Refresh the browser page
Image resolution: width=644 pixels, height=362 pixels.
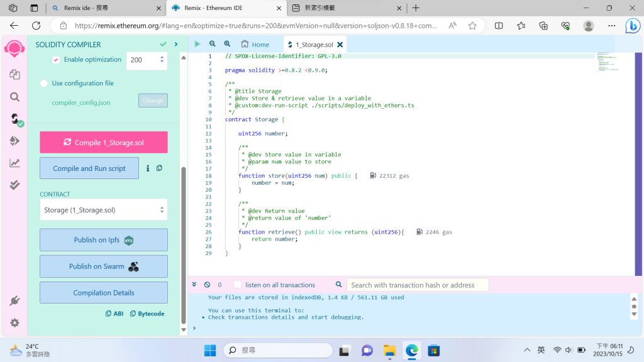click(36, 26)
